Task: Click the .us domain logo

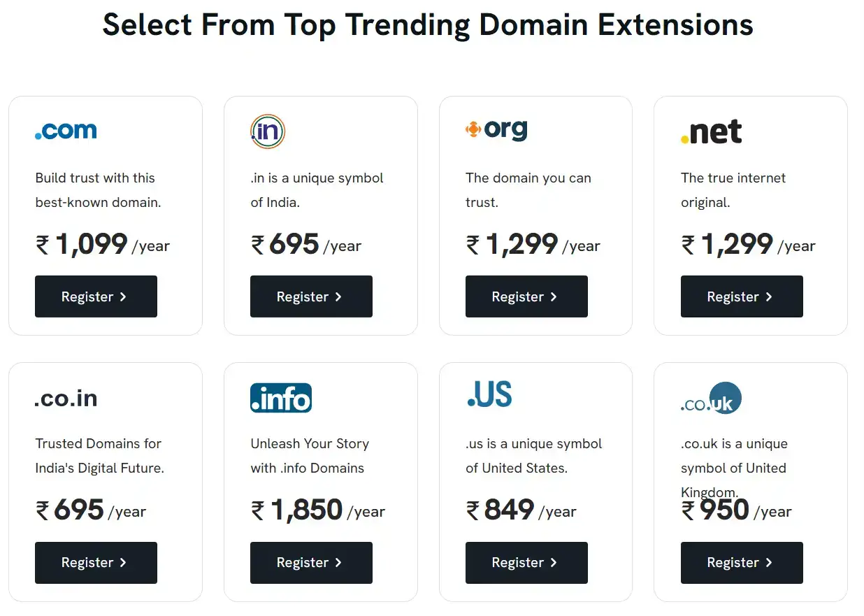Action: pos(489,394)
